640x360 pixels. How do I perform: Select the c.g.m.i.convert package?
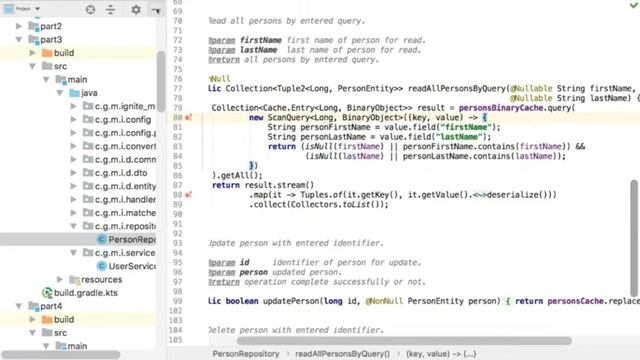click(125, 146)
